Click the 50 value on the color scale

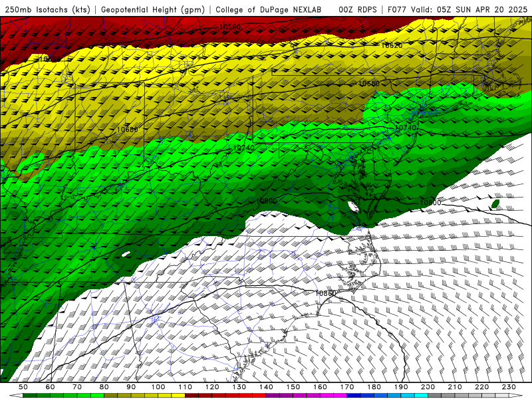23,387
